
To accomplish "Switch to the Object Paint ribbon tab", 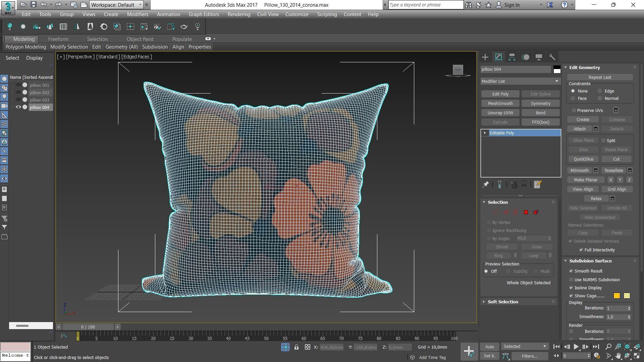I will point(140,39).
